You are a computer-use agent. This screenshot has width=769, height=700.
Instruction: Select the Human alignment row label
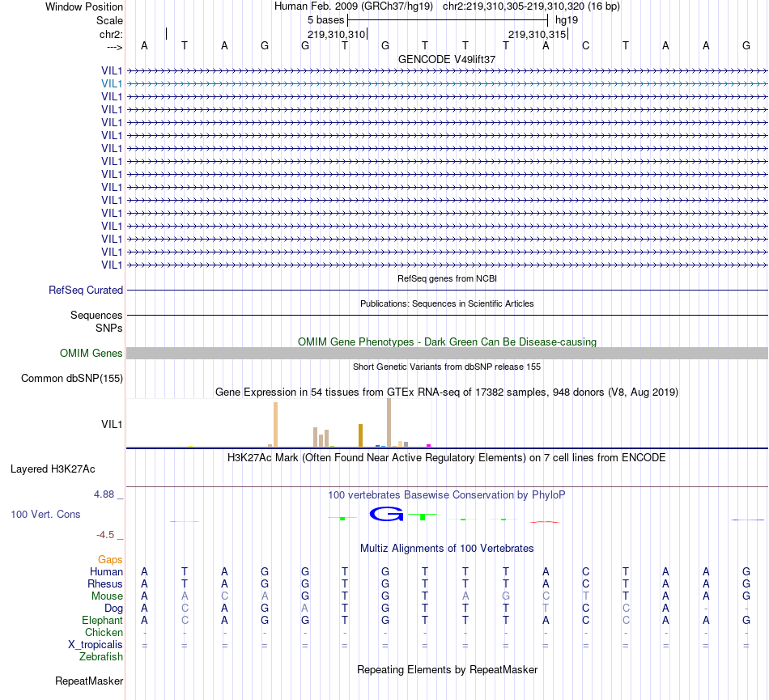click(x=106, y=572)
